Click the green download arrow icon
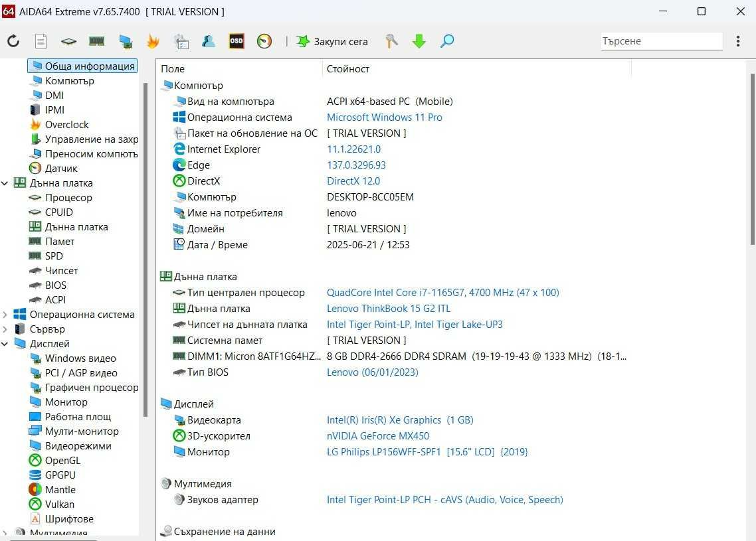756x541 pixels. [419, 41]
